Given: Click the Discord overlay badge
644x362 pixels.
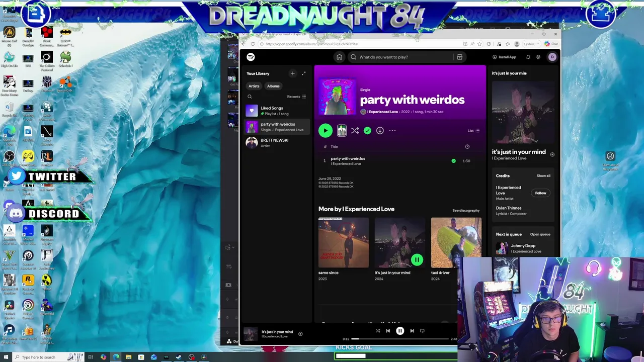Looking at the screenshot, I should 49,214.
